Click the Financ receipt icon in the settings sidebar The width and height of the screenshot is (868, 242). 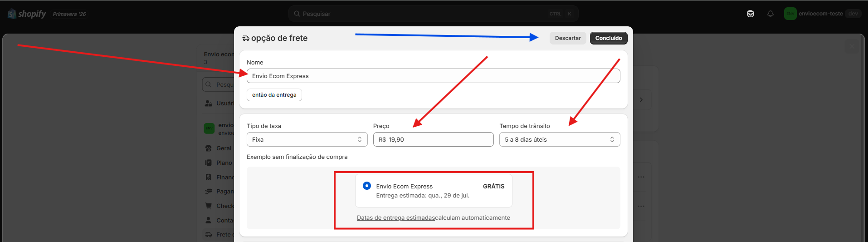pyautogui.click(x=208, y=177)
